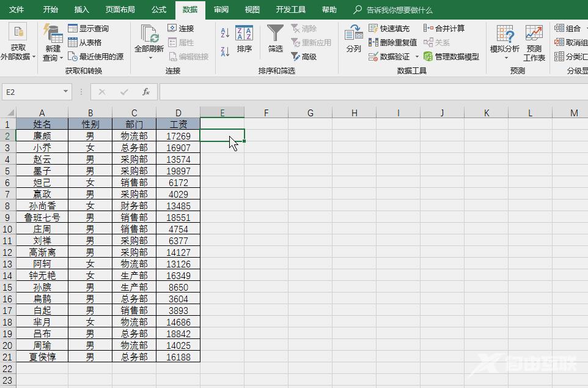Open Forecast Sheet (预测工作表)
The width and height of the screenshot is (588, 388).
(534, 43)
